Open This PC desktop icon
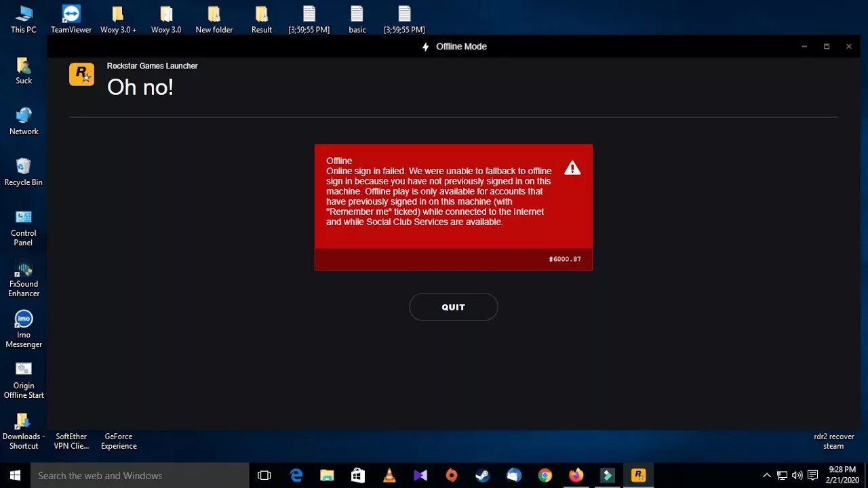Viewport: 868px width, 488px height. (24, 19)
